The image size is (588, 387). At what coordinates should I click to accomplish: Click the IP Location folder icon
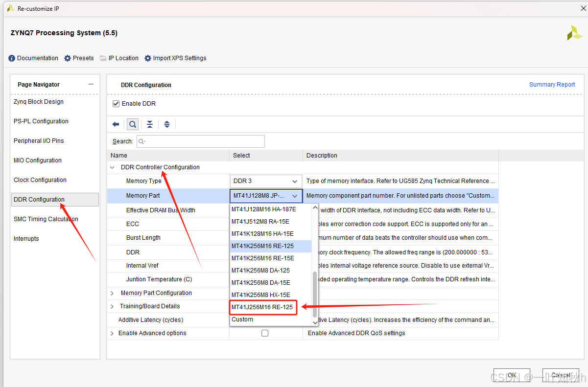click(x=103, y=58)
